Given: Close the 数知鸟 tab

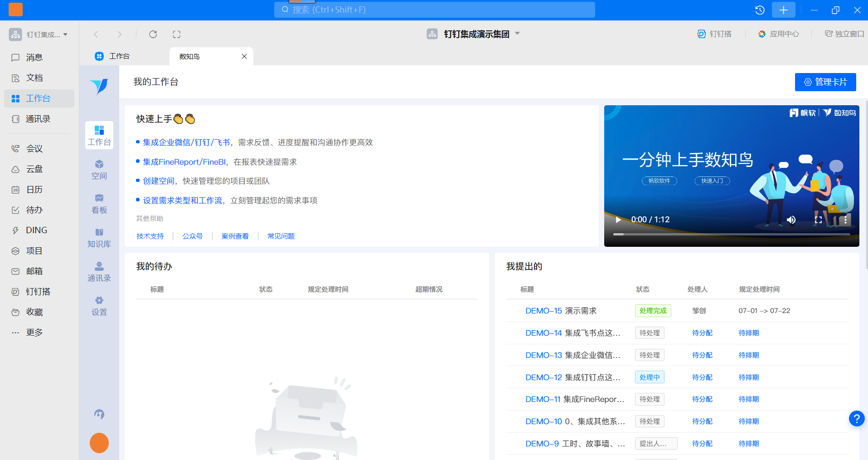Looking at the screenshot, I should point(244,56).
